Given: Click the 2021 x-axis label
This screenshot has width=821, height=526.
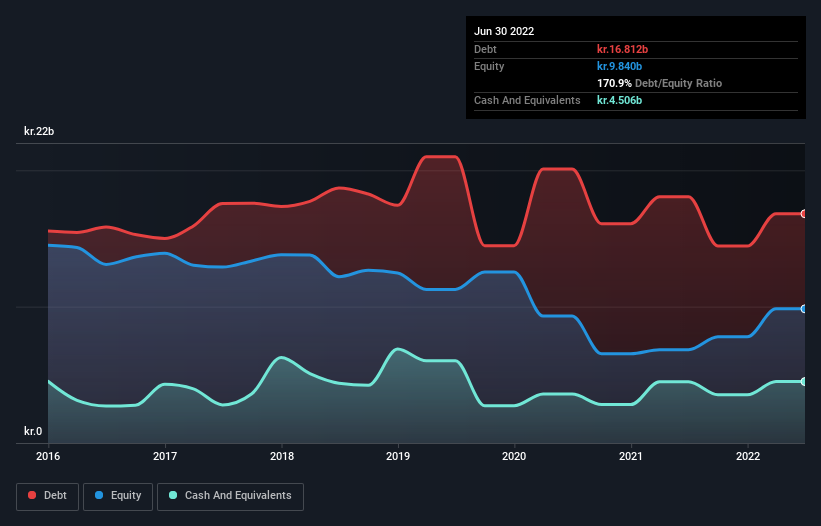Looking at the screenshot, I should click(631, 456).
